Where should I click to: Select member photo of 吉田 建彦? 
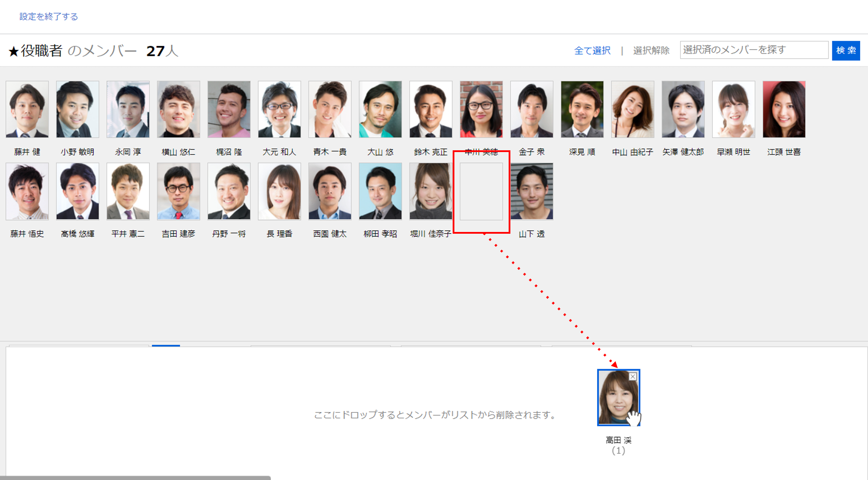click(178, 192)
